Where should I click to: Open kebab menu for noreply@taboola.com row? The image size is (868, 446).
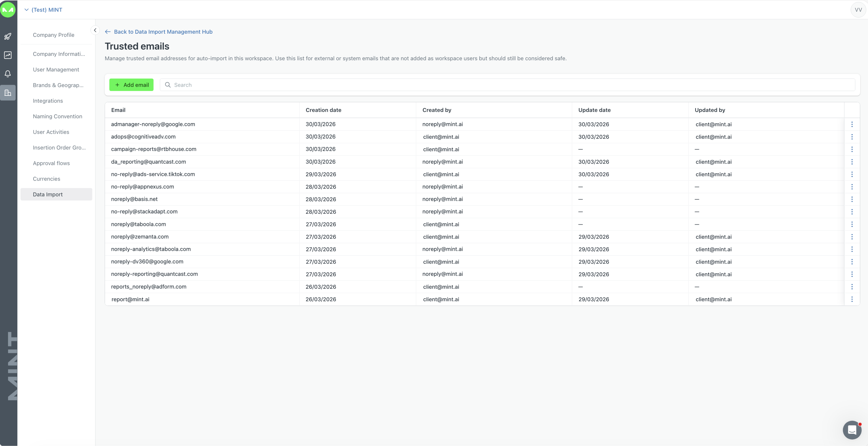pos(852,224)
